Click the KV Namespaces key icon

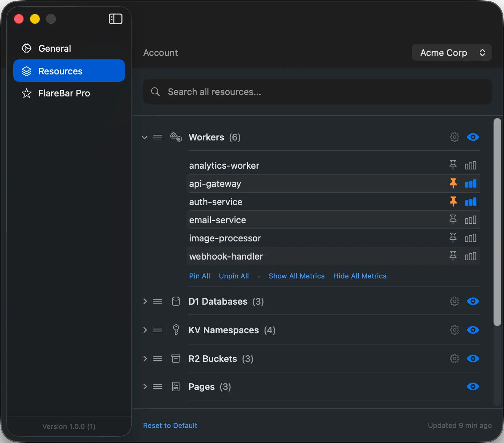tap(176, 330)
